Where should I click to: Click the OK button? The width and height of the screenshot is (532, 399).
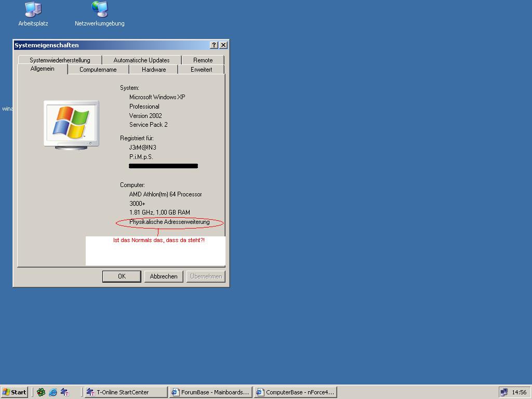(x=122, y=276)
